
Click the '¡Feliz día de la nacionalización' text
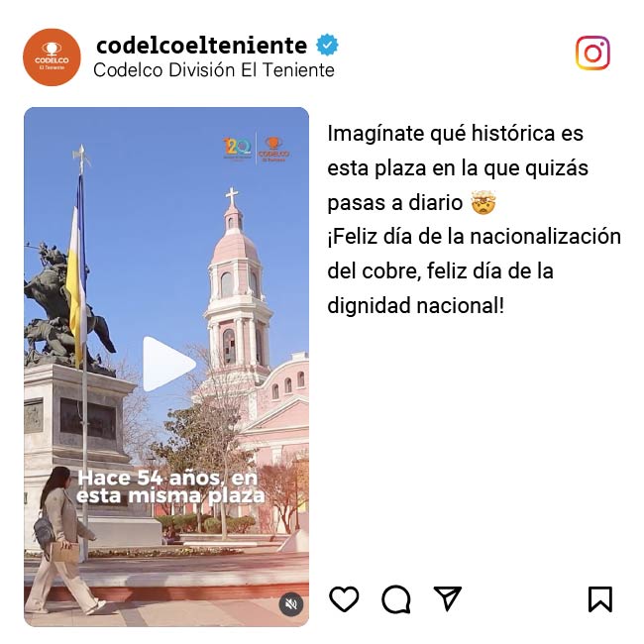click(474, 237)
